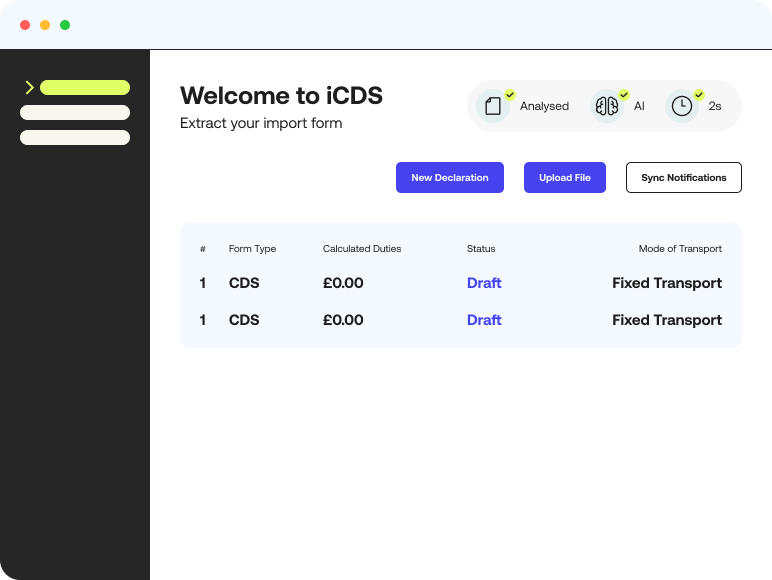This screenshot has width=772, height=580.
Task: Click the Sync Notifications button
Action: 683,177
